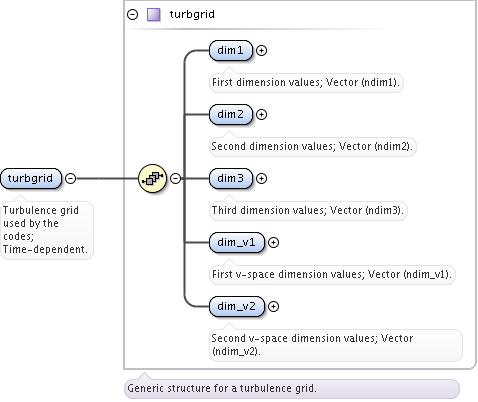This screenshot has width=478, height=402.
Task: Collapse the sequence compositor children
Action: (176, 178)
